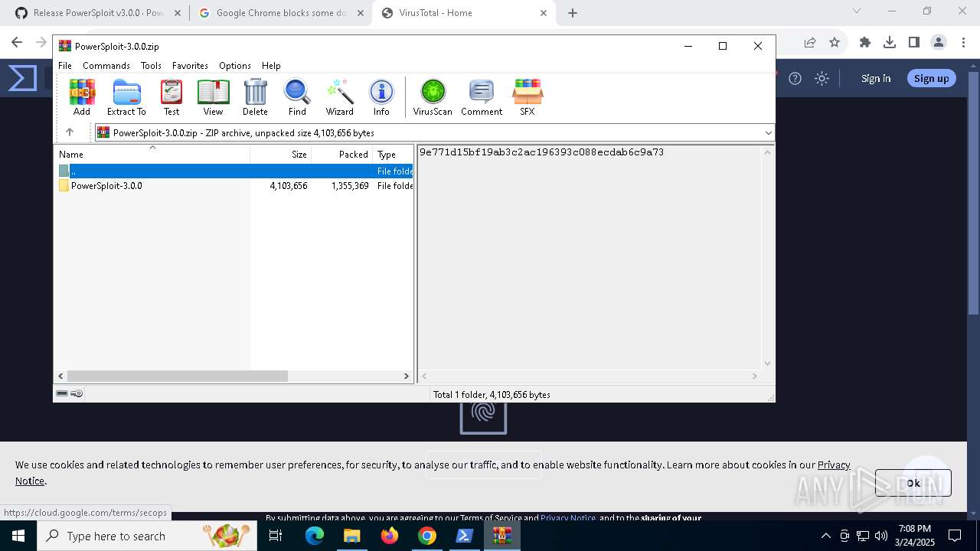Sort by Name column header
The height and width of the screenshot is (551, 980).
point(152,154)
